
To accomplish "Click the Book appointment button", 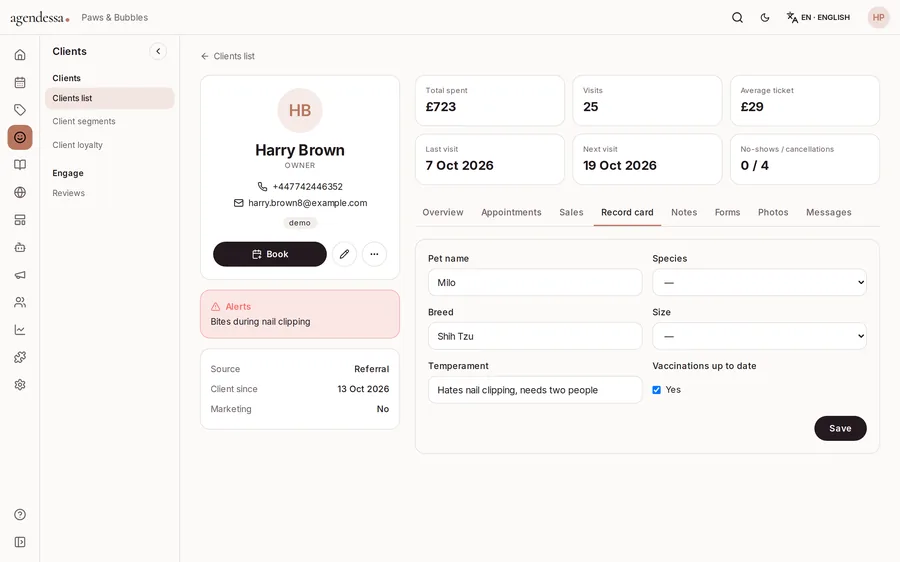I will coord(270,254).
